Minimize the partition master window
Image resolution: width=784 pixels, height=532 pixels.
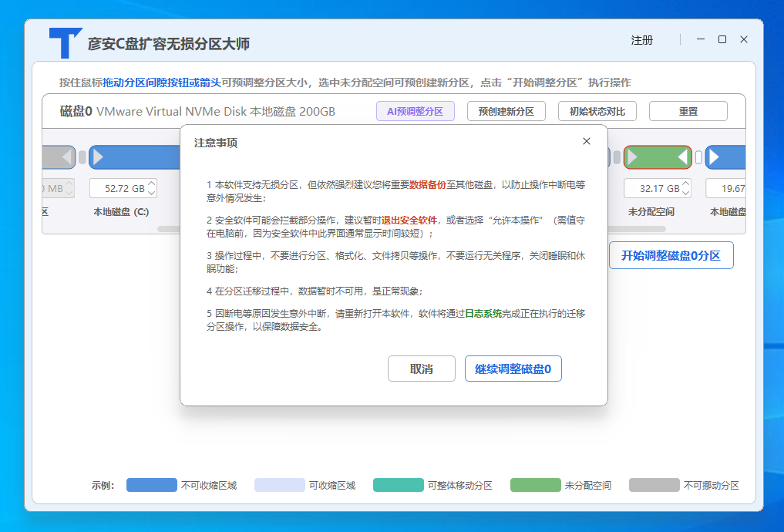click(701, 39)
